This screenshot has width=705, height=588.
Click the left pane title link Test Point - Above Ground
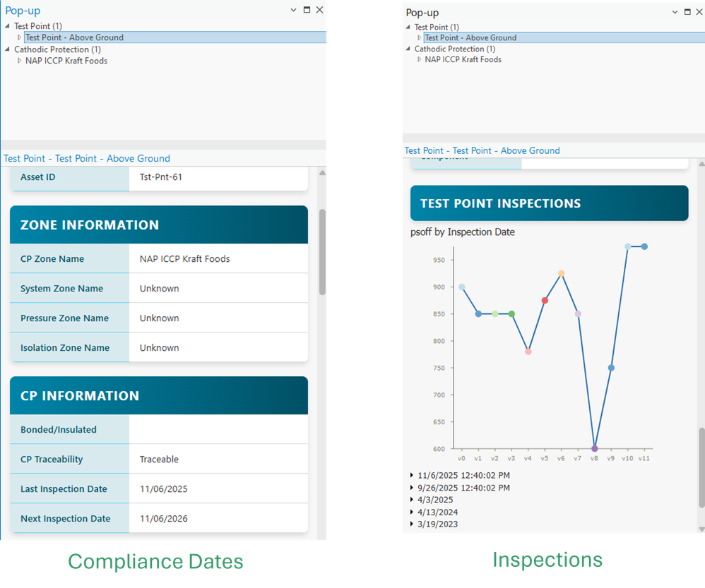tap(87, 159)
